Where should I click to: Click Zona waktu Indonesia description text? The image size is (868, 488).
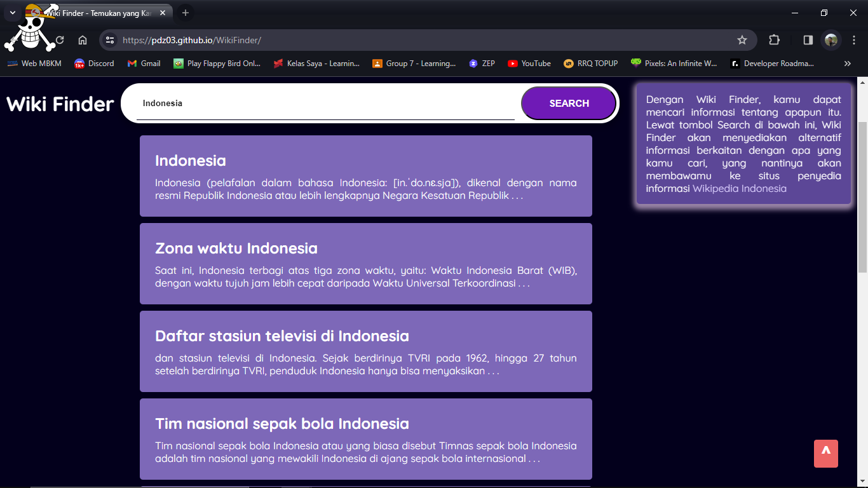point(366,277)
